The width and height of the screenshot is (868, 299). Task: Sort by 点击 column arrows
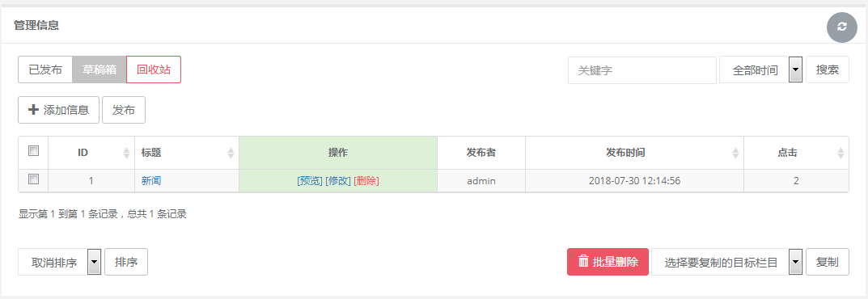(840, 153)
